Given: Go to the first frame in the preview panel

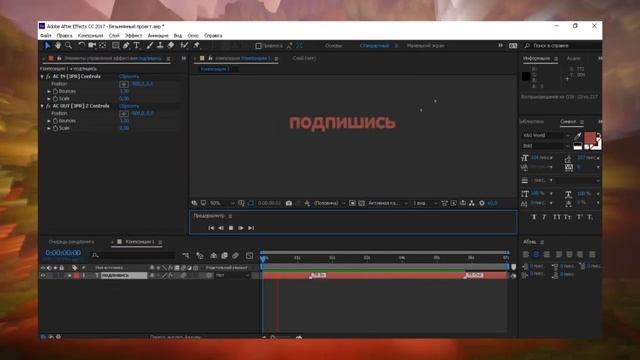Looking at the screenshot, I should point(211,228).
